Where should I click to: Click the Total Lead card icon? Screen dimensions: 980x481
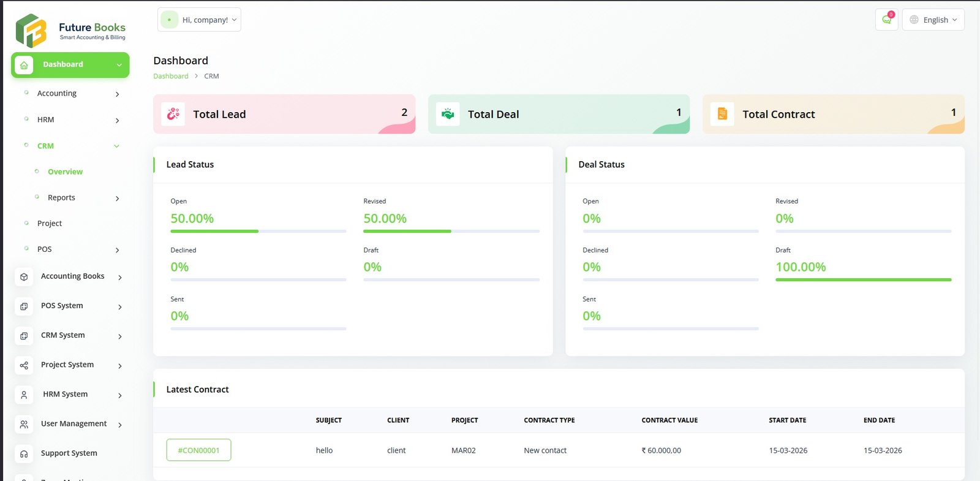pyautogui.click(x=173, y=114)
